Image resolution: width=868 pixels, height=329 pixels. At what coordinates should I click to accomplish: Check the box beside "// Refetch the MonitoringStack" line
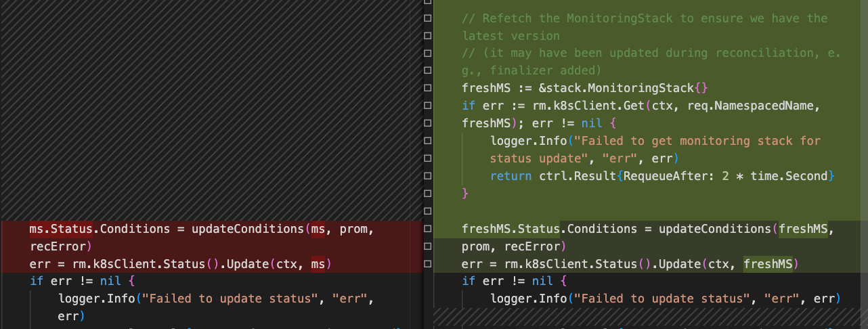coord(427,18)
